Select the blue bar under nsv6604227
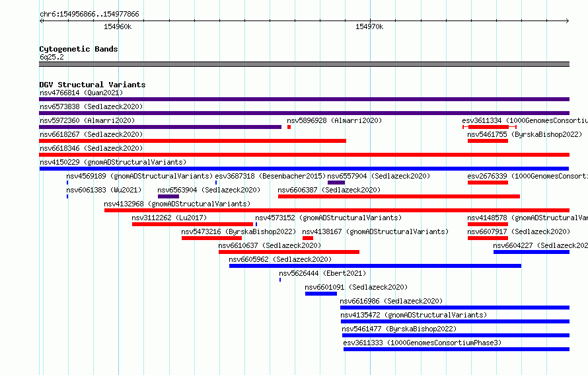 point(531,252)
